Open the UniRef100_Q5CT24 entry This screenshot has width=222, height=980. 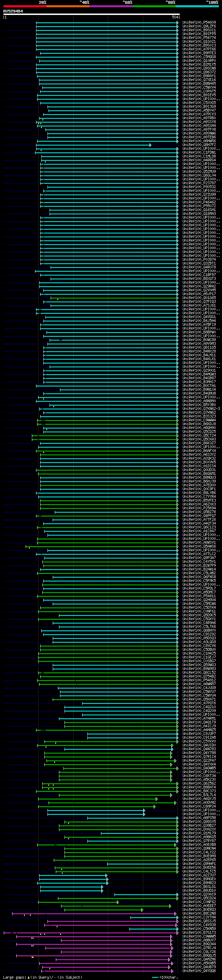[x=199, y=435]
